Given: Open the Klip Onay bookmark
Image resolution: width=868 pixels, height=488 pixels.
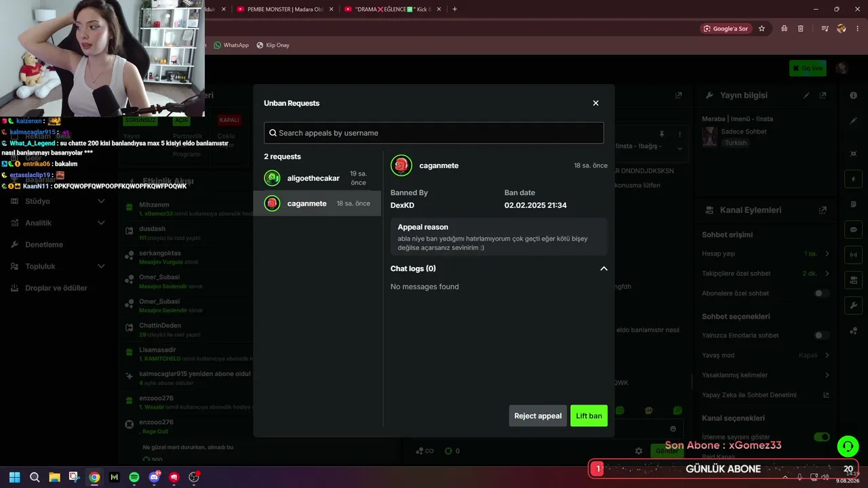Looking at the screenshot, I should 273,45.
